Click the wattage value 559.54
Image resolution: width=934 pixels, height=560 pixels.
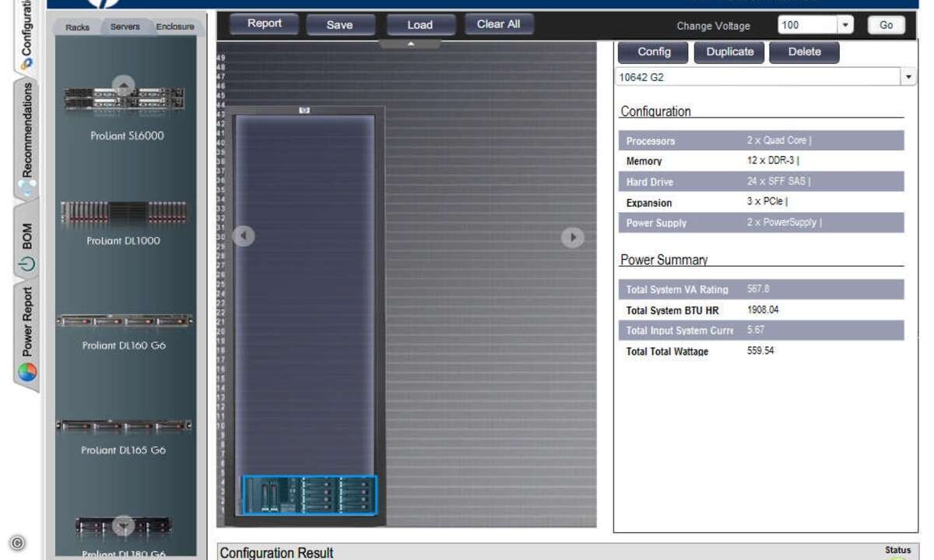tap(760, 351)
